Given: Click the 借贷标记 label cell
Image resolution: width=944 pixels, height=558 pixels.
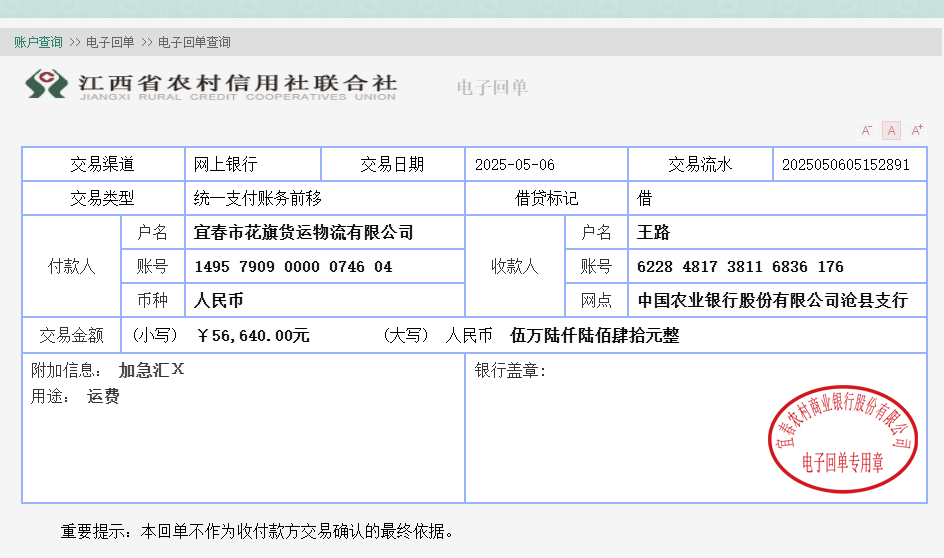Looking at the screenshot, I should pyautogui.click(x=546, y=198).
